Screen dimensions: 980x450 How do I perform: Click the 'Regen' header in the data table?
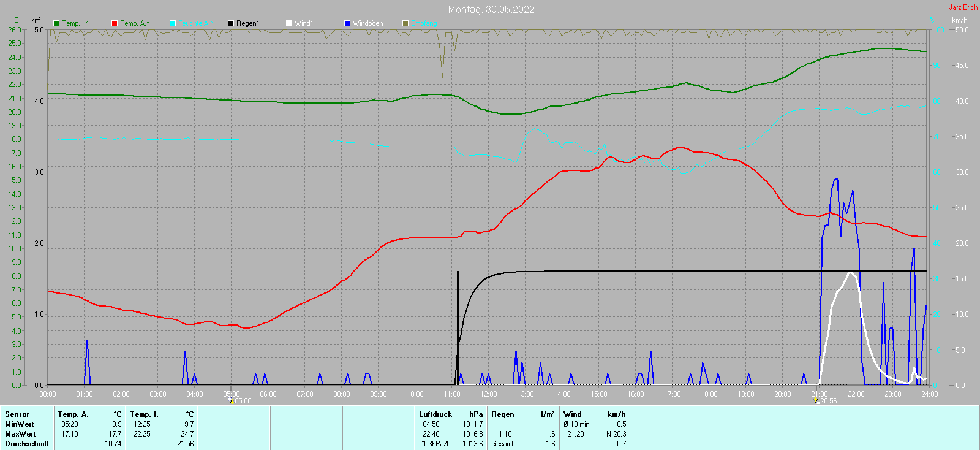(x=503, y=414)
